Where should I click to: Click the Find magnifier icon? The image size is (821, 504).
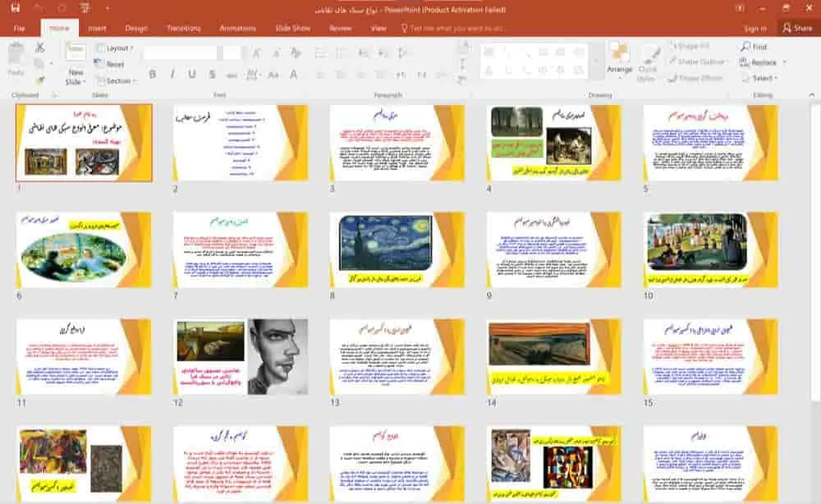coord(745,47)
